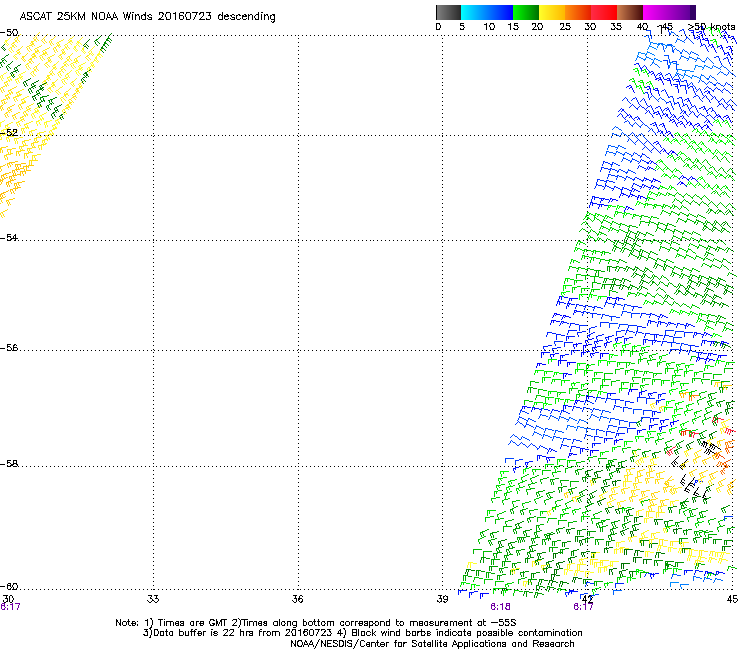Viewport: 740px width, 650px height.
Task: Click the longitude label '33'
Action: [x=153, y=599]
